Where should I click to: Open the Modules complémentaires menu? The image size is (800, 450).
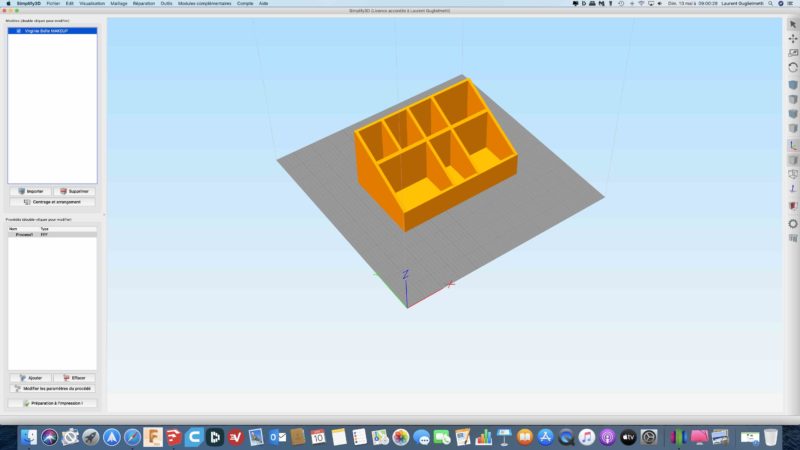tap(204, 4)
